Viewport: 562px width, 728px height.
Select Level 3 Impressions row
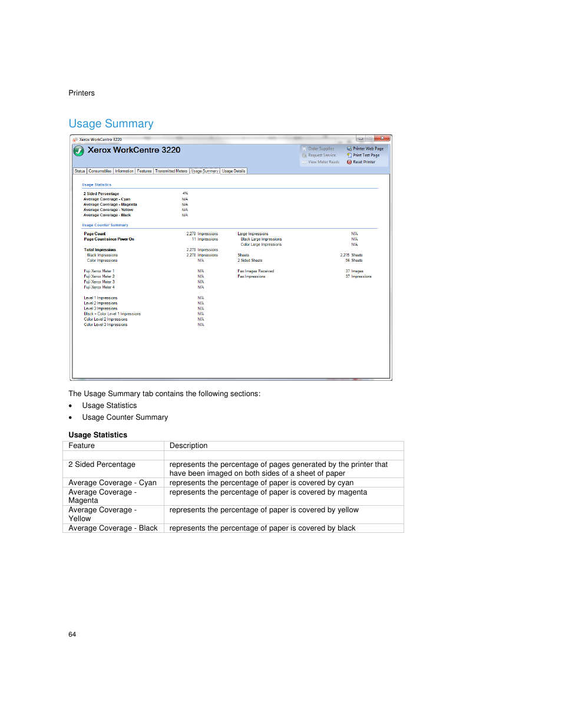pos(101,308)
